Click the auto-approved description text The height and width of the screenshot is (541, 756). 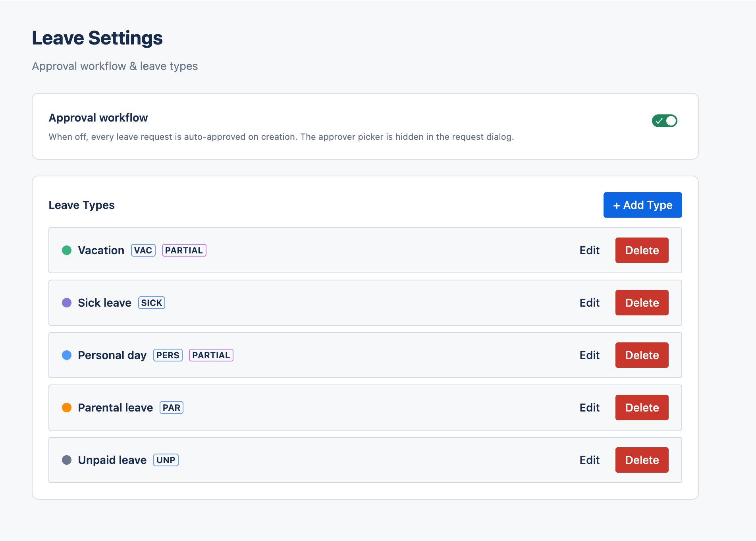click(281, 137)
